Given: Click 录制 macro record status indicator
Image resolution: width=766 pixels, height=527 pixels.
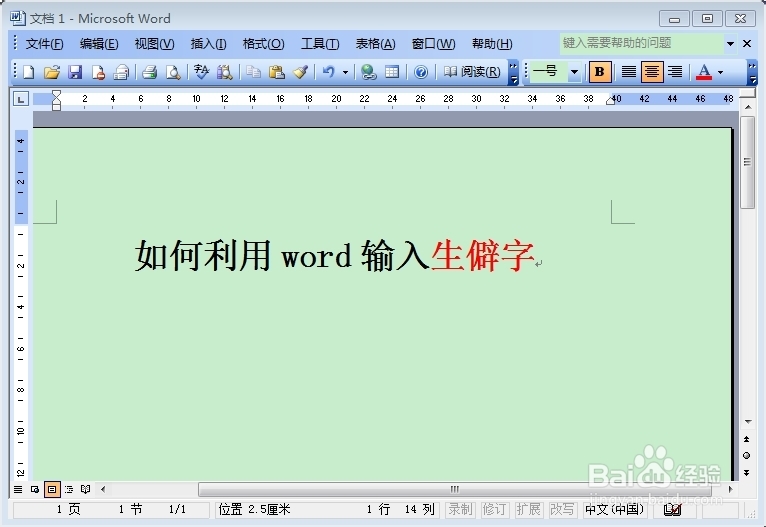Looking at the screenshot, I should point(460,510).
